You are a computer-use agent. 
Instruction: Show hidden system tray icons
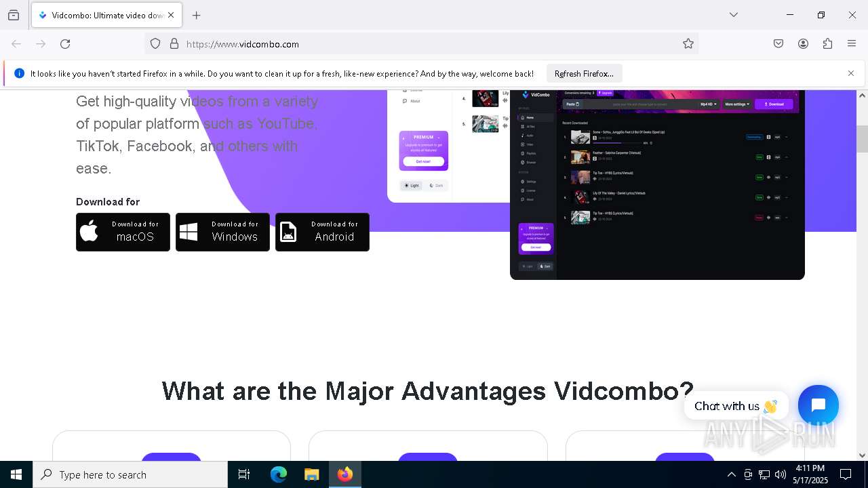coord(731,474)
